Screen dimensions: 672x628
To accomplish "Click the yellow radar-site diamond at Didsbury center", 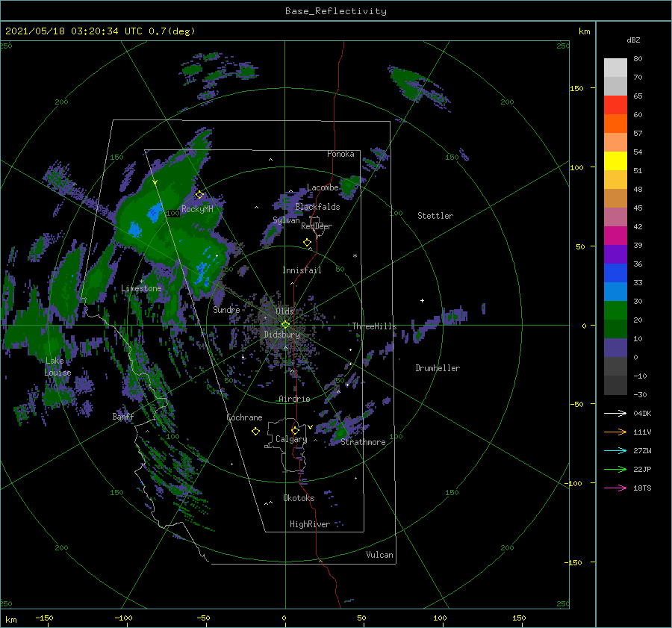I will [x=285, y=325].
